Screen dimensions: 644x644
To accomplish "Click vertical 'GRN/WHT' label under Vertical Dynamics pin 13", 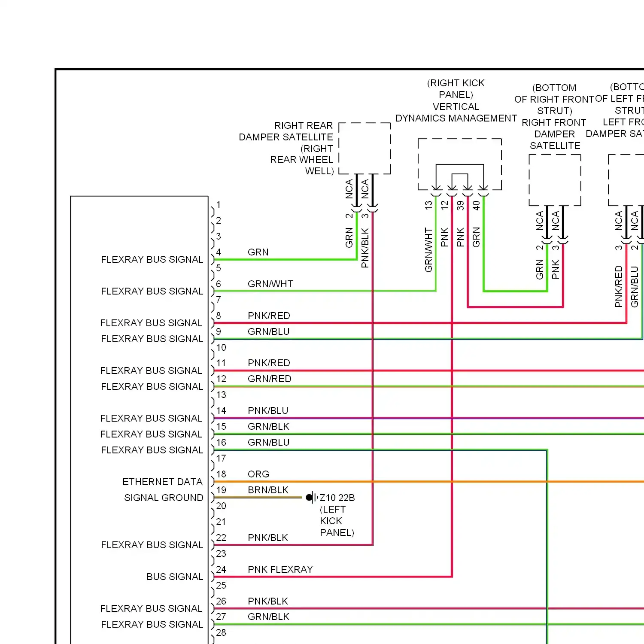I will coord(428,250).
